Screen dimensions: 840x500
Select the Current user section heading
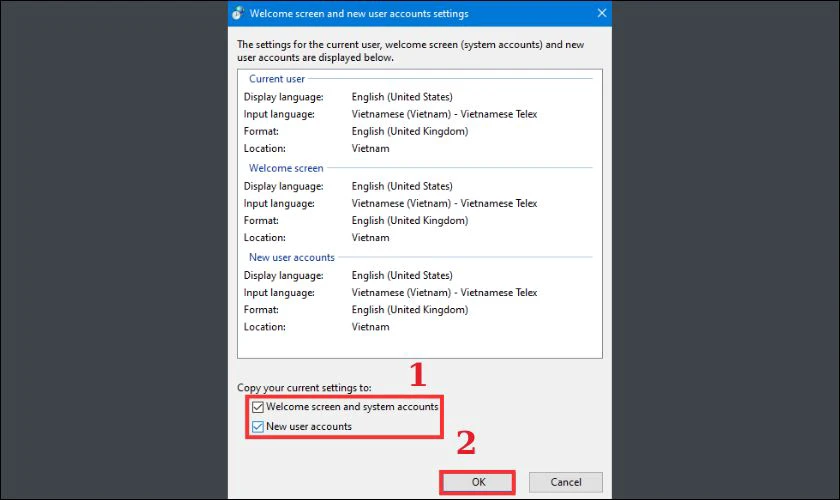point(276,79)
